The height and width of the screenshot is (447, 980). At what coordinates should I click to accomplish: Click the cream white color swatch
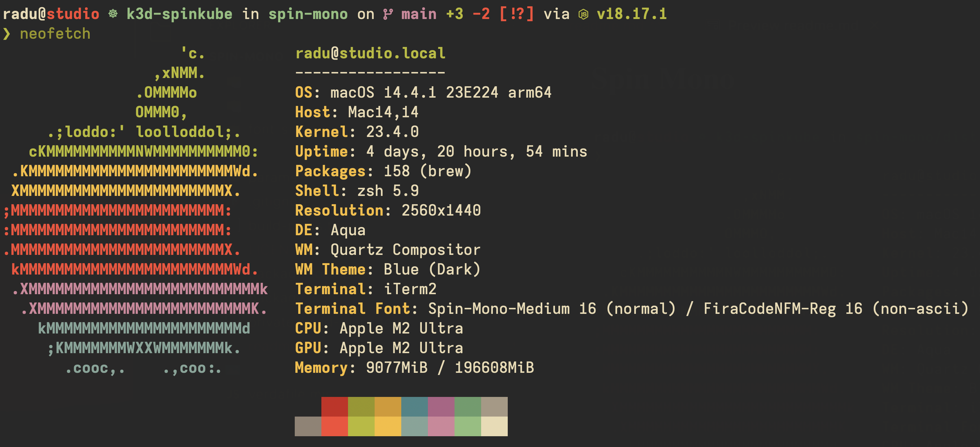coord(494,426)
